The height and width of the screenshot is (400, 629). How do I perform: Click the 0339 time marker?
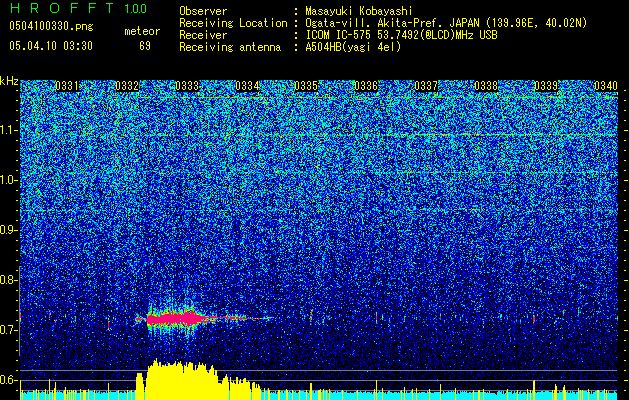(x=546, y=86)
